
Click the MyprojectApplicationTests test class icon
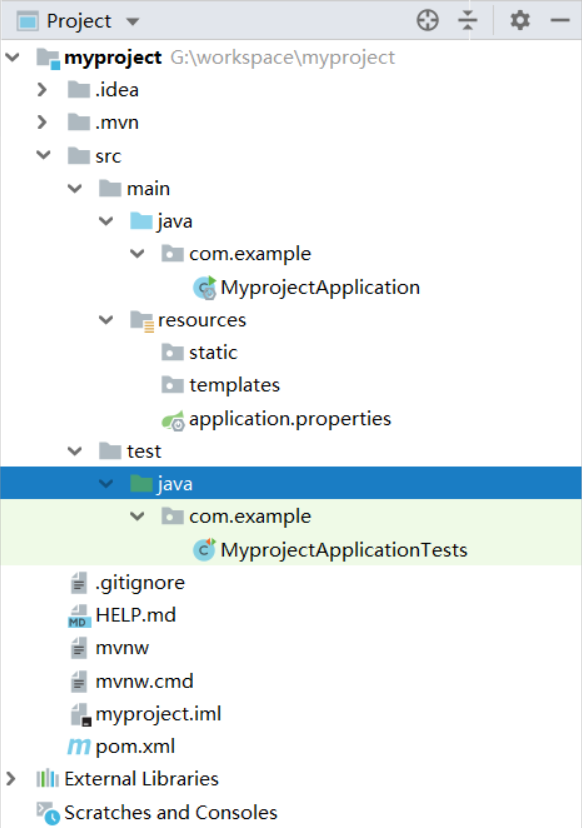(x=204, y=549)
